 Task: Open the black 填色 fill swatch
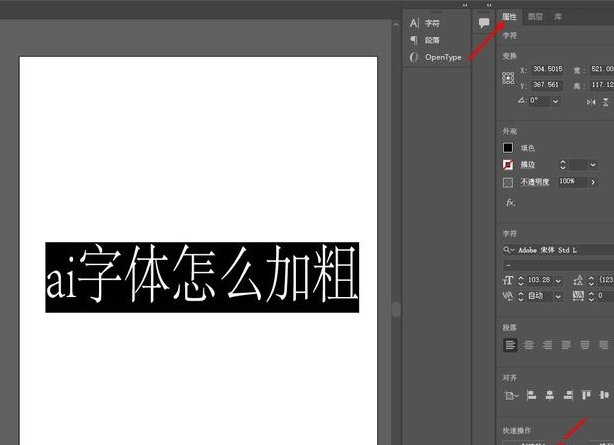[x=508, y=148]
